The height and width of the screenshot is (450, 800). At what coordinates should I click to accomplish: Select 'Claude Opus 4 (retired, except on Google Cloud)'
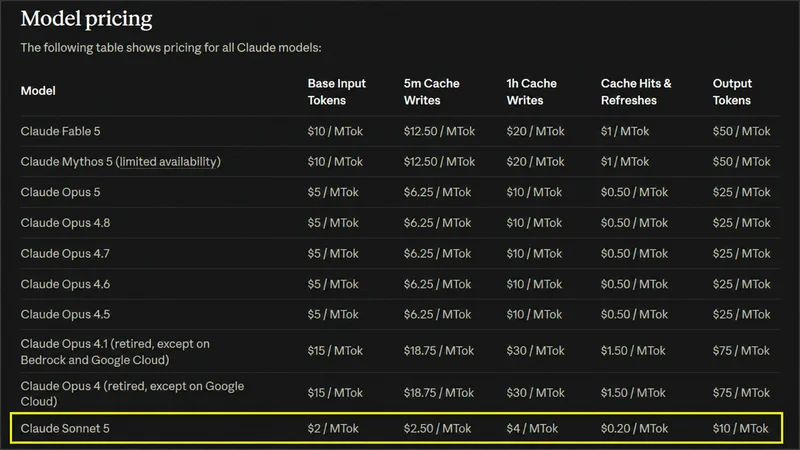click(x=132, y=393)
